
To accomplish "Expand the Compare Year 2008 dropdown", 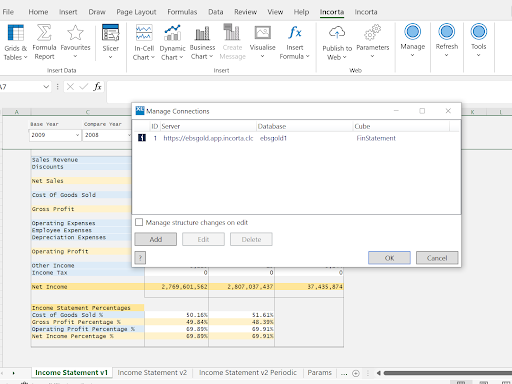I will [x=129, y=135].
